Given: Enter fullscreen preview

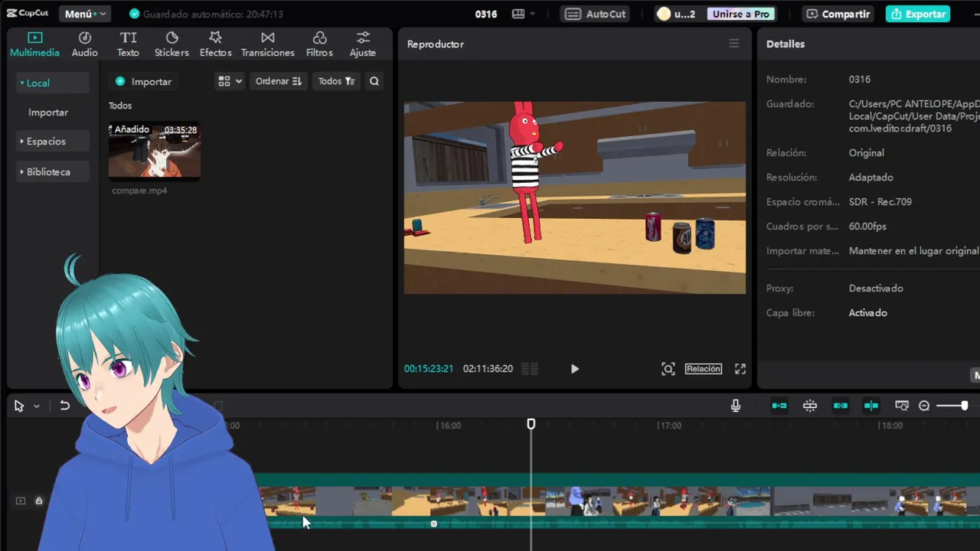Looking at the screenshot, I should (740, 369).
